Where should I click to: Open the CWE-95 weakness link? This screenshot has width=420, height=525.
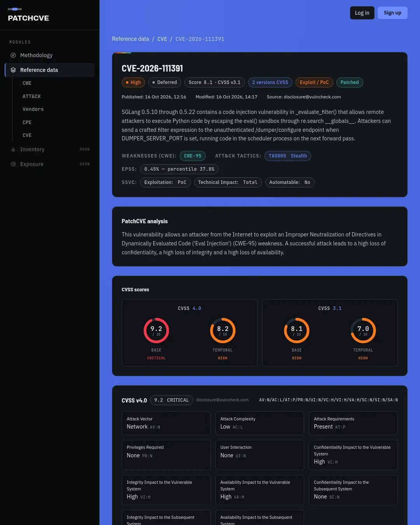point(192,156)
